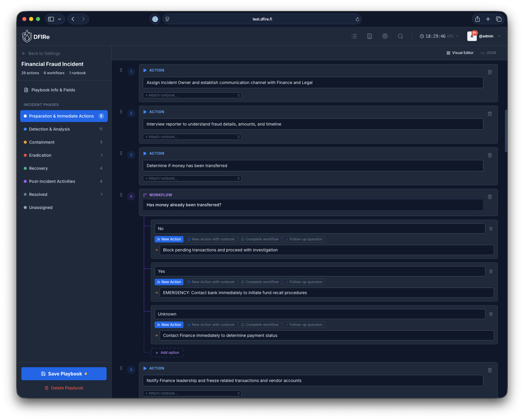This screenshot has width=524, height=420.
Task: Delete action 5 with its trash icon
Action: tap(490, 370)
